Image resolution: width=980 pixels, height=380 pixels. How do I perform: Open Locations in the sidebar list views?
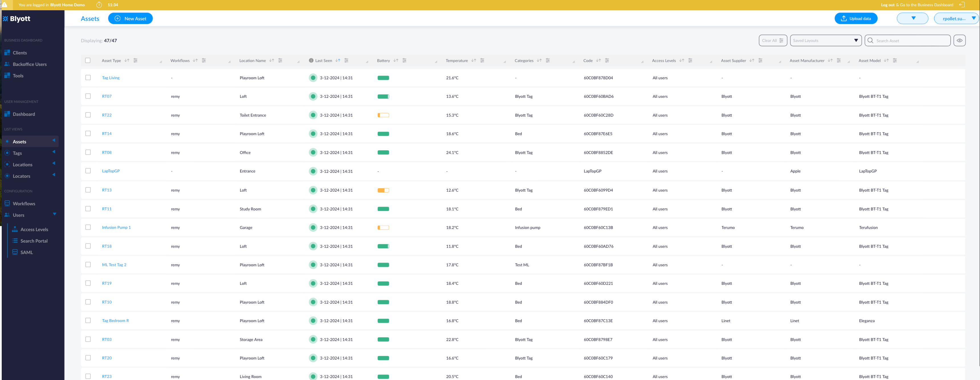pos(23,165)
